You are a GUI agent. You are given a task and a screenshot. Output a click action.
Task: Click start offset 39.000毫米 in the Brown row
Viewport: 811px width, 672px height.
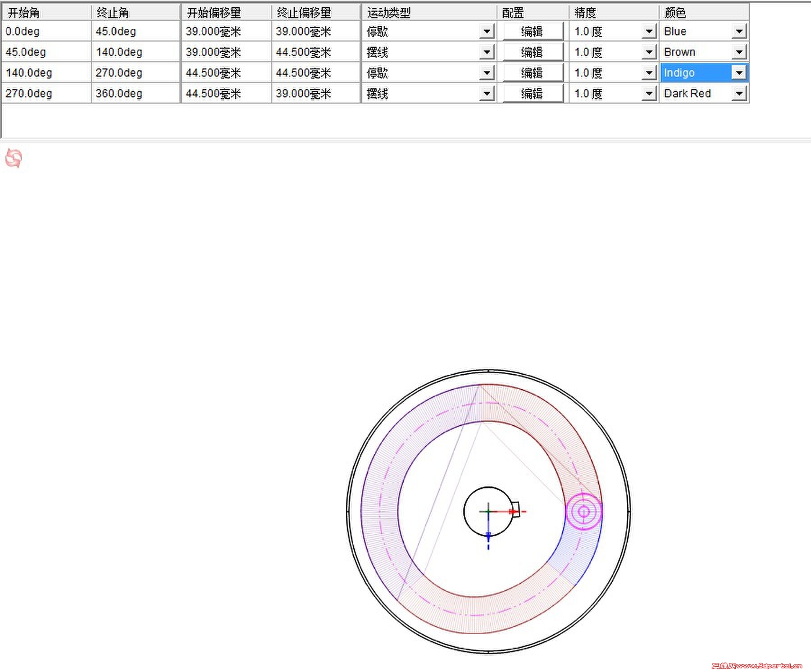pos(226,52)
